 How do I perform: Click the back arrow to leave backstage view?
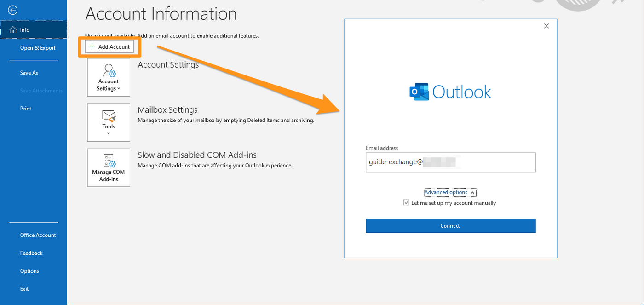(x=12, y=10)
